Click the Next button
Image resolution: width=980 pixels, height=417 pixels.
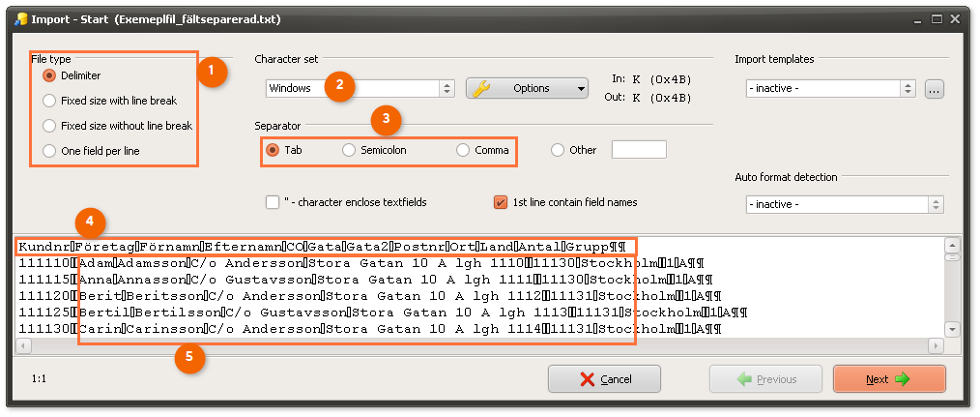pos(889,379)
